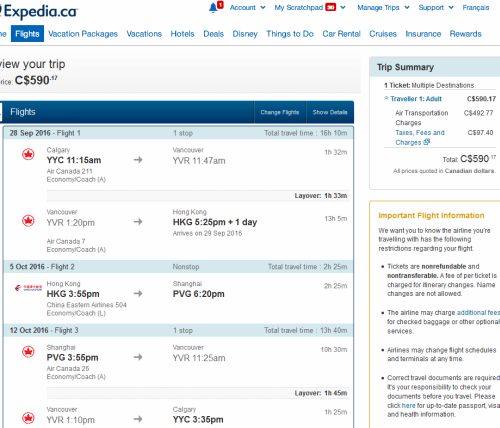Screen dimensions: 500x428
Task: Click the Change Flights button
Action: 280,112
